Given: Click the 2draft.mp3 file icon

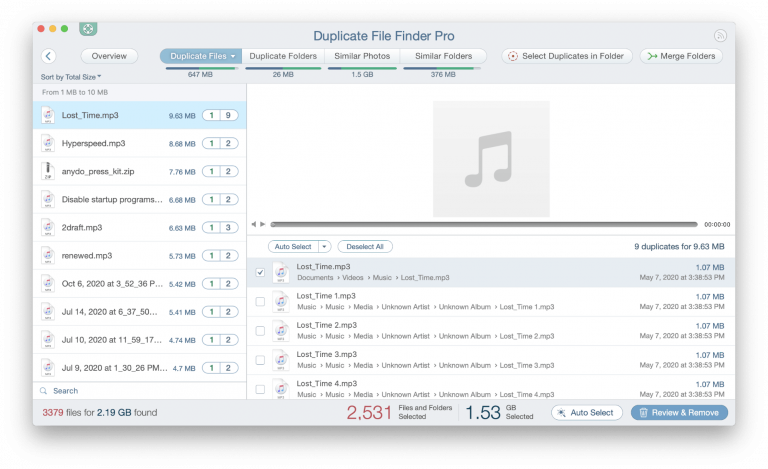Looking at the screenshot, I should tap(48, 228).
